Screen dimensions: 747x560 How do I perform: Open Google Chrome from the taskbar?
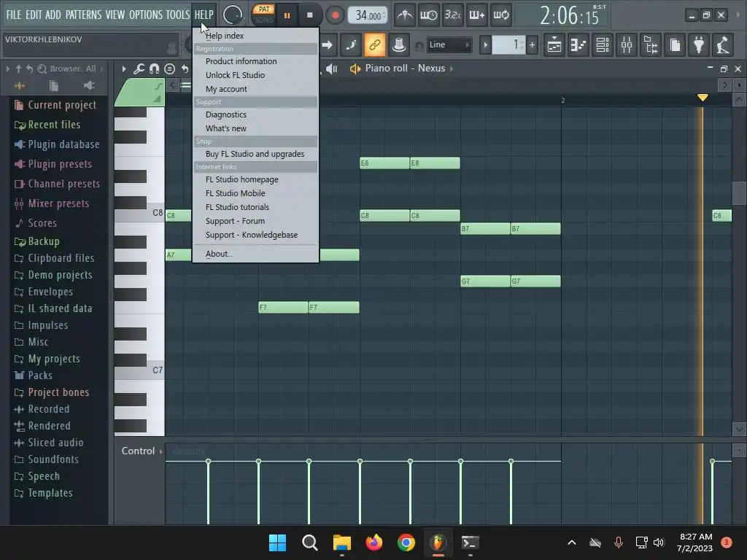point(406,542)
